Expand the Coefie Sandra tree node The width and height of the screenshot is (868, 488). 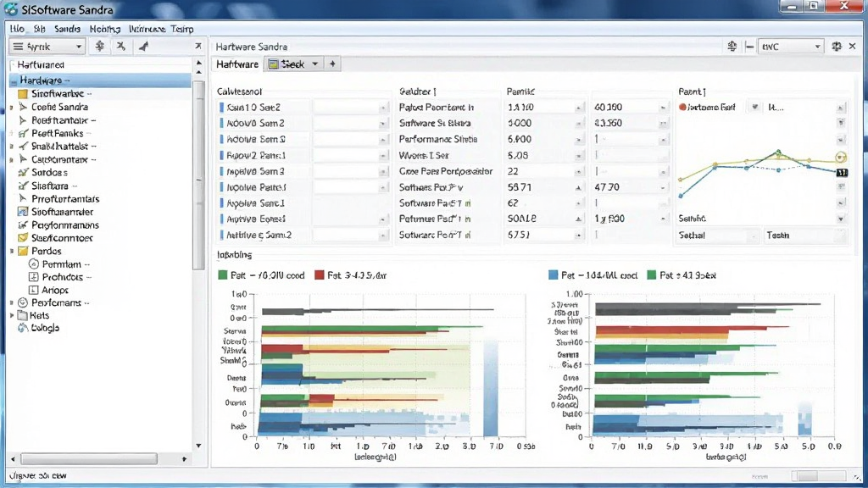12,108
